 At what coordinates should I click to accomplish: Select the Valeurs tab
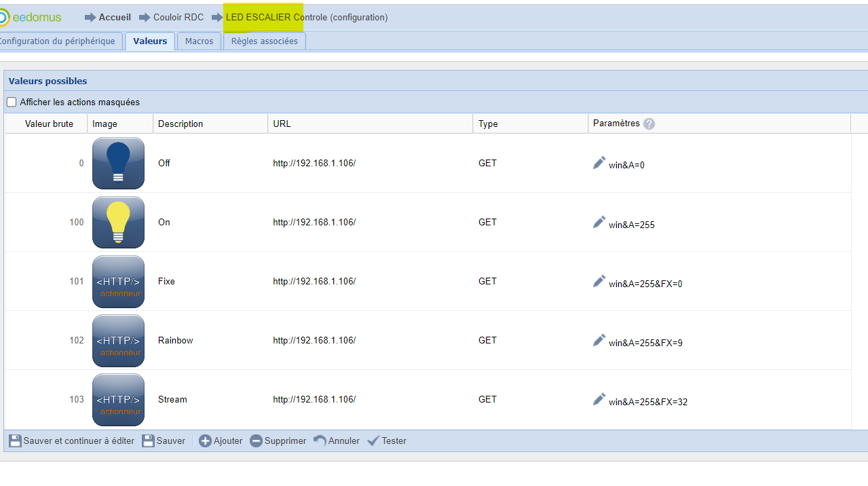(x=150, y=41)
